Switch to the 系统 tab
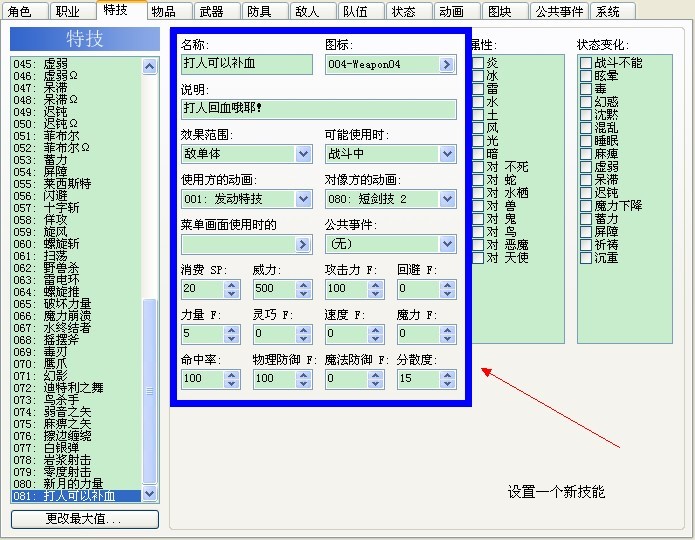695x540 pixels. click(613, 11)
